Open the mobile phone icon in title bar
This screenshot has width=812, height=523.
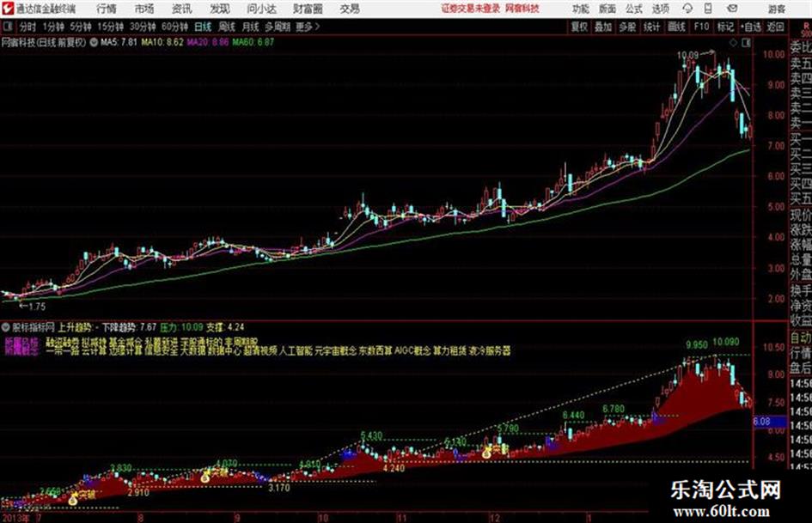click(708, 9)
